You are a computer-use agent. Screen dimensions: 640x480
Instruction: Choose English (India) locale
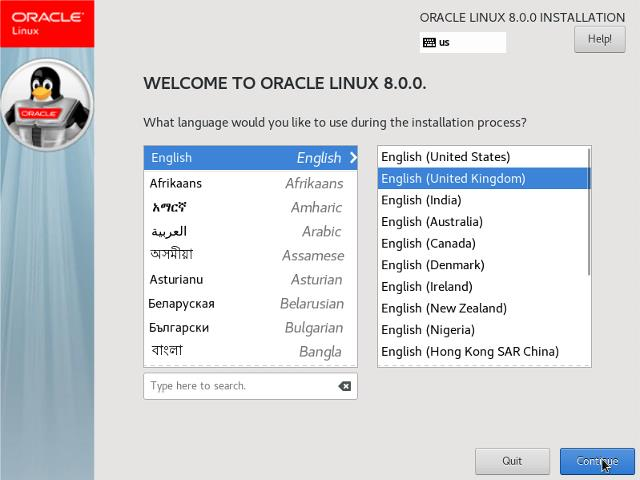pyautogui.click(x=482, y=200)
